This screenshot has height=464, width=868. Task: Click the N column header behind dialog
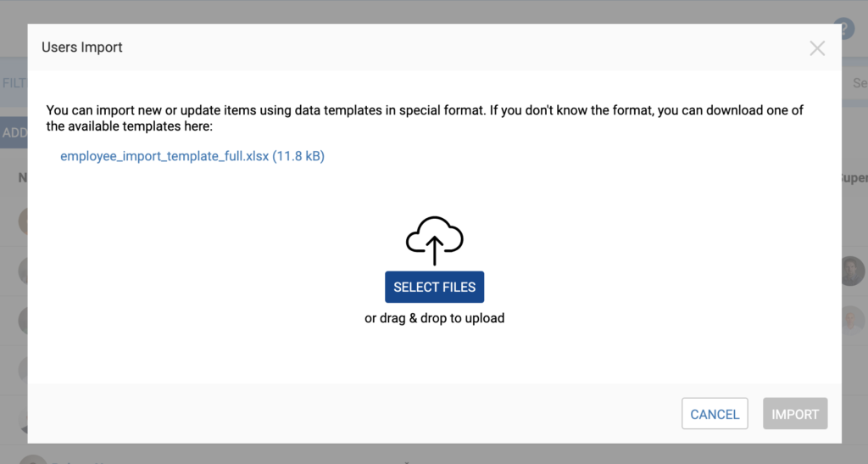pyautogui.click(x=23, y=178)
